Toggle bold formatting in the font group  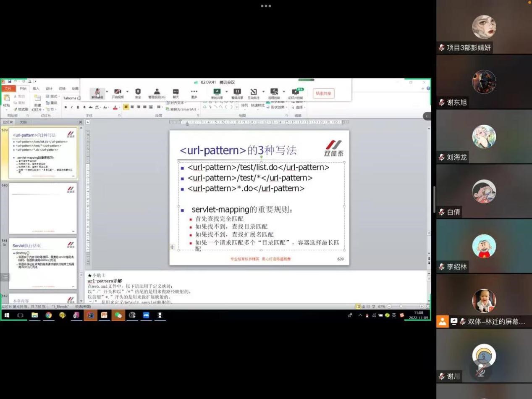[x=66, y=108]
